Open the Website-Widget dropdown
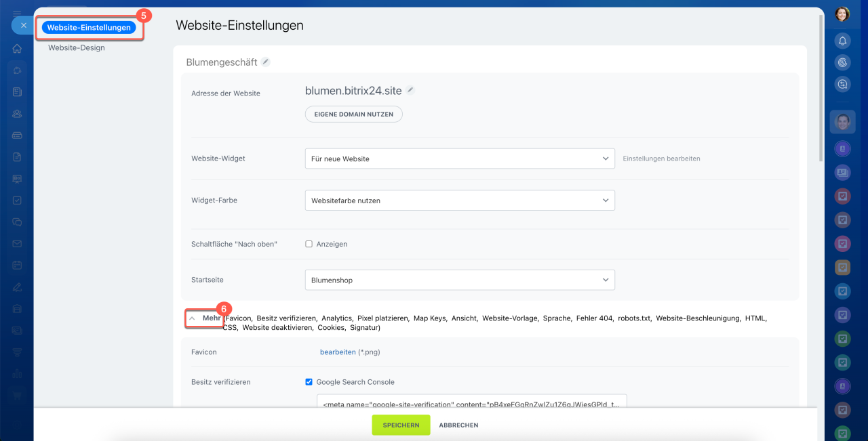868x441 pixels. click(x=459, y=159)
